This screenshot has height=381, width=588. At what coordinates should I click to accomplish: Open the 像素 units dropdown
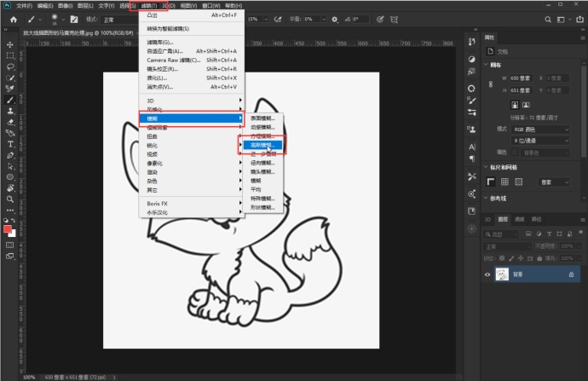click(554, 182)
